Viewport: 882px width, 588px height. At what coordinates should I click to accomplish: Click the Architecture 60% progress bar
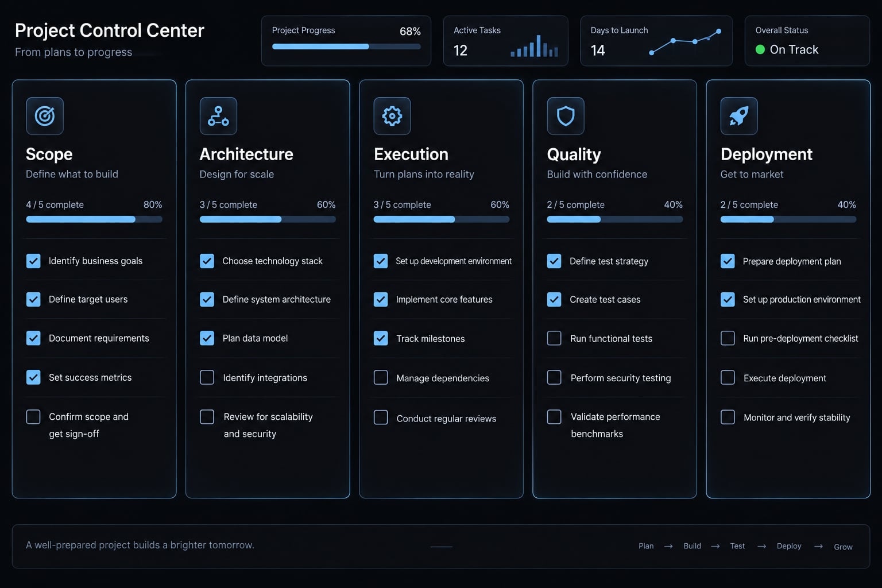pos(268,219)
